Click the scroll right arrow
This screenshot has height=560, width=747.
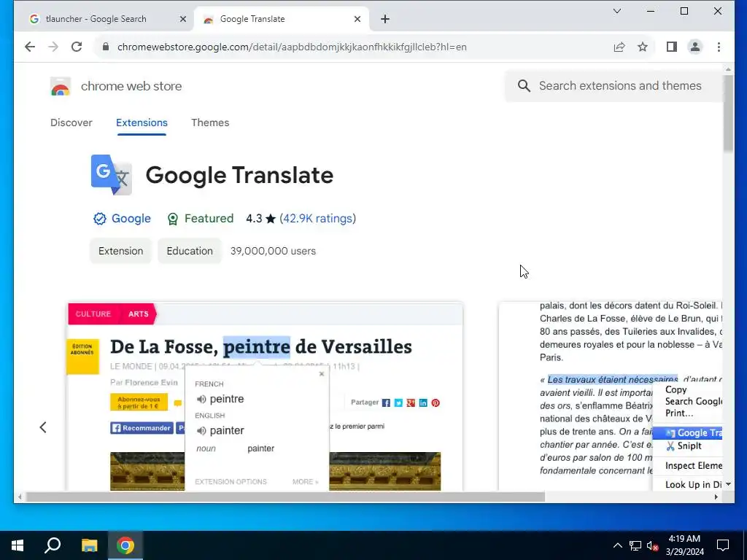point(716,497)
